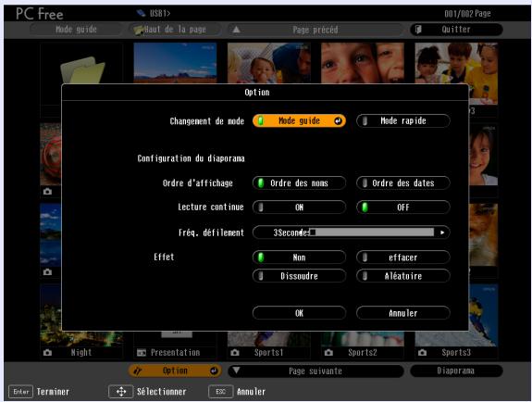Click the folder icon on Haut de la page
Screen dimensions: 532x402
139,31
